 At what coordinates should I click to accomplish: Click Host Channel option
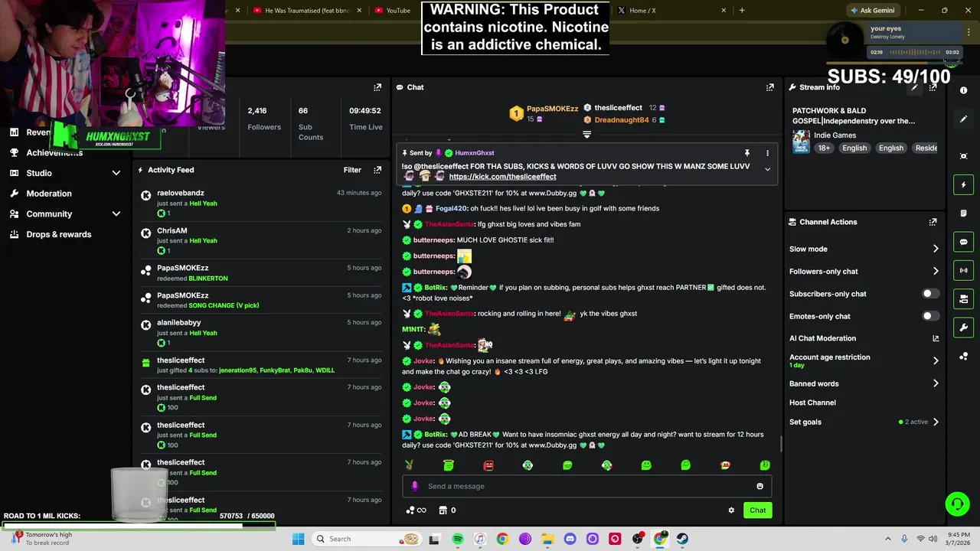[812, 403]
